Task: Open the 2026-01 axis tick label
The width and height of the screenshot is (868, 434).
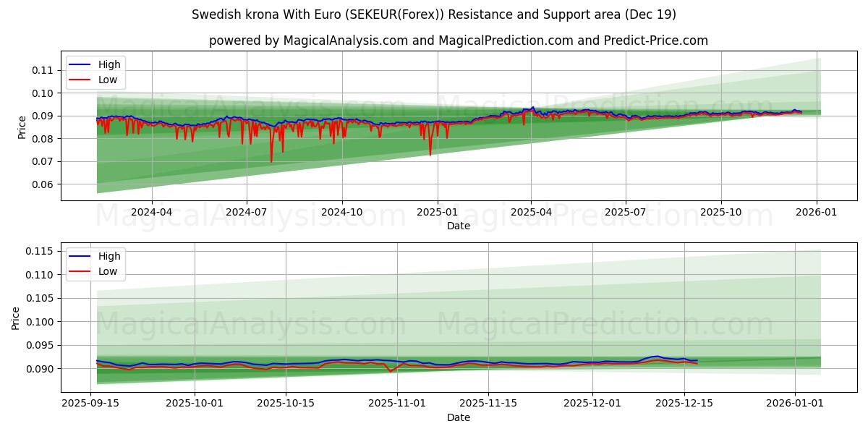Action: pos(815,210)
